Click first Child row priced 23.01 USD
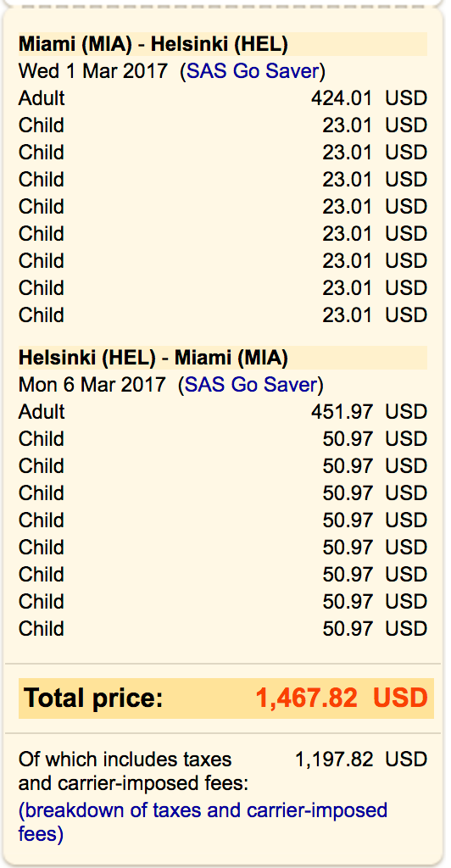Screen dimensions: 451x868 pyautogui.click(x=223, y=125)
